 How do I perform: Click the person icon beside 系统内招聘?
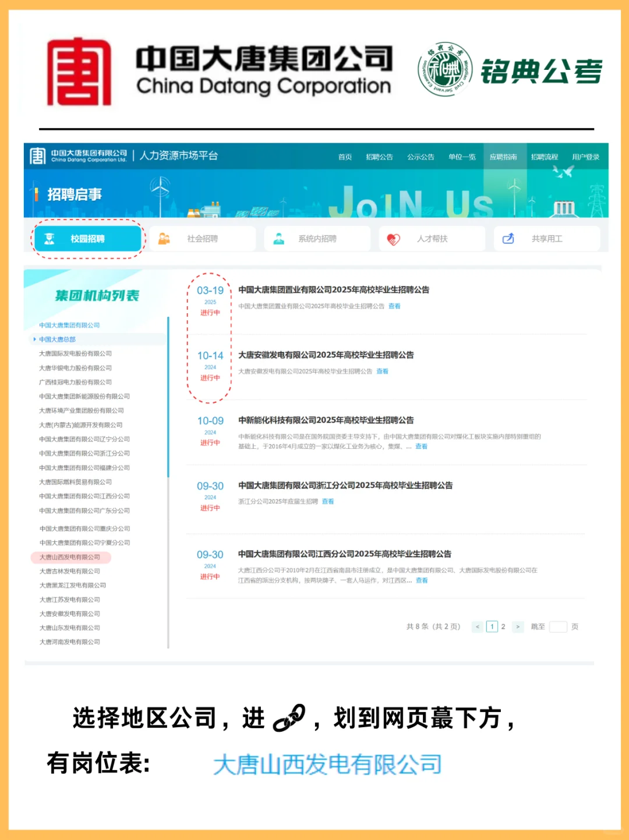pos(279,239)
